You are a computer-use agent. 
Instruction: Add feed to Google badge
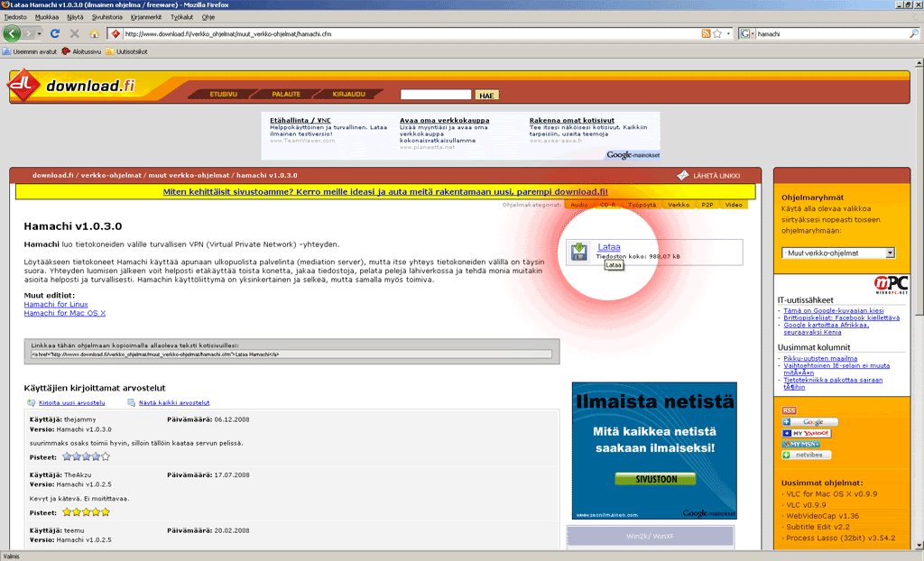[809, 422]
